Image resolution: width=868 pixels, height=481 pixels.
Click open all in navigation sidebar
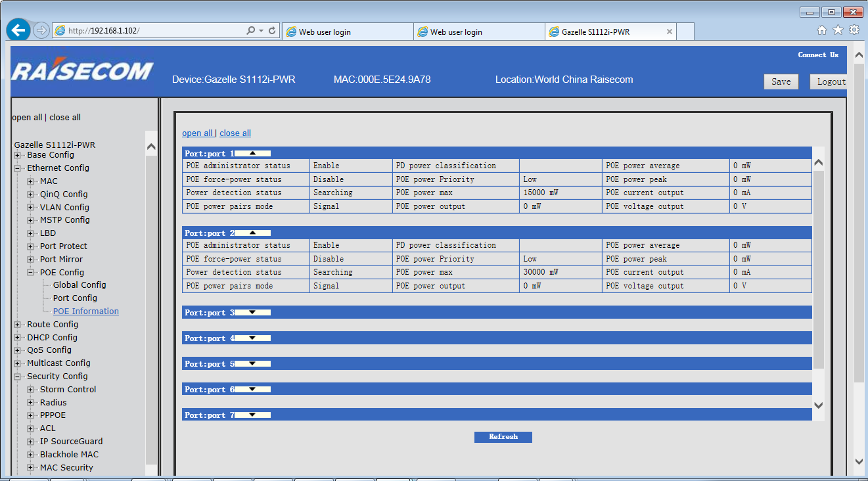pyautogui.click(x=27, y=118)
